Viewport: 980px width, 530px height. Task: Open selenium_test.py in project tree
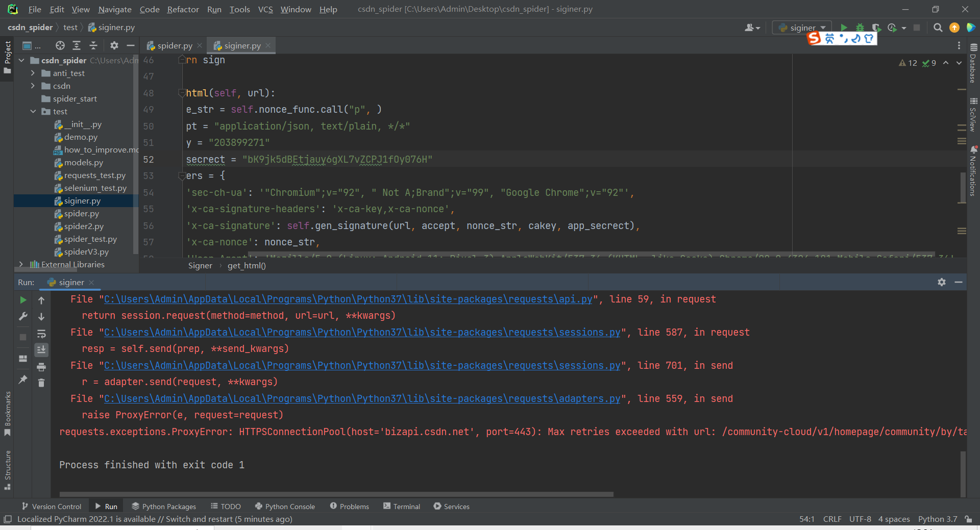(x=95, y=188)
